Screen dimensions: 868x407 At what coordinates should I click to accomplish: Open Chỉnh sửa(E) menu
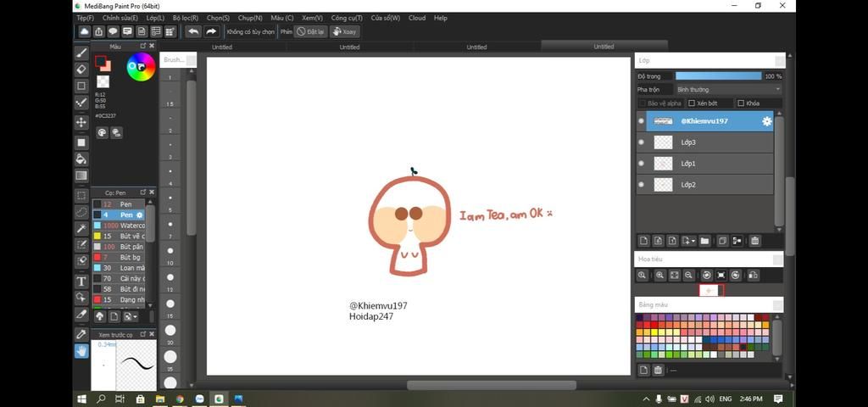click(x=120, y=19)
